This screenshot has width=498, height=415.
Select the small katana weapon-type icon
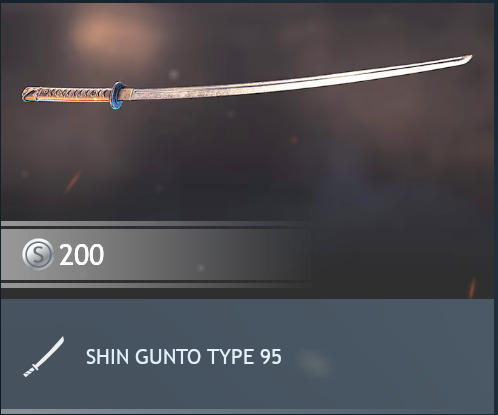[x=43, y=357]
